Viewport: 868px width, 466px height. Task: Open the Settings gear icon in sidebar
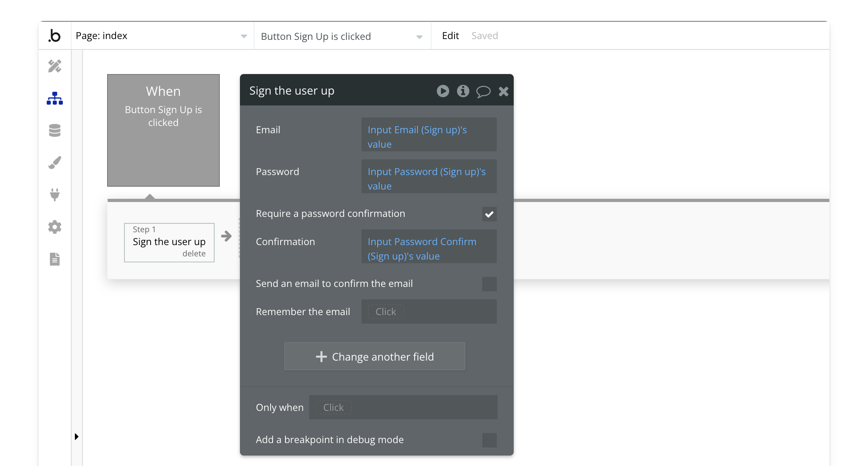point(55,227)
